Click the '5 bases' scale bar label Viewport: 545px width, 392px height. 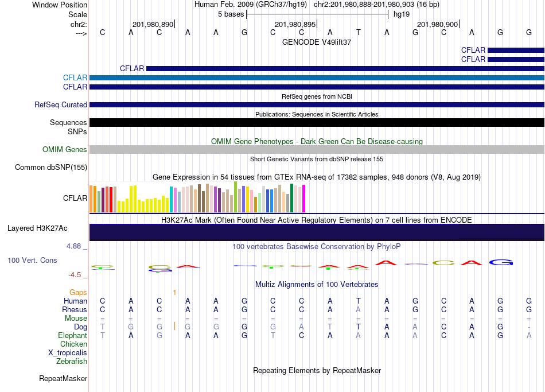[231, 14]
